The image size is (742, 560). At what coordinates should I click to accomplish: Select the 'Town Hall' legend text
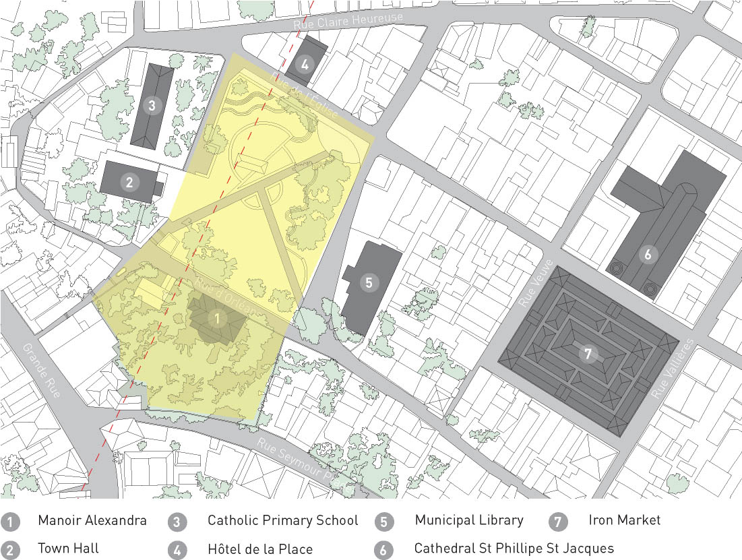tap(68, 549)
